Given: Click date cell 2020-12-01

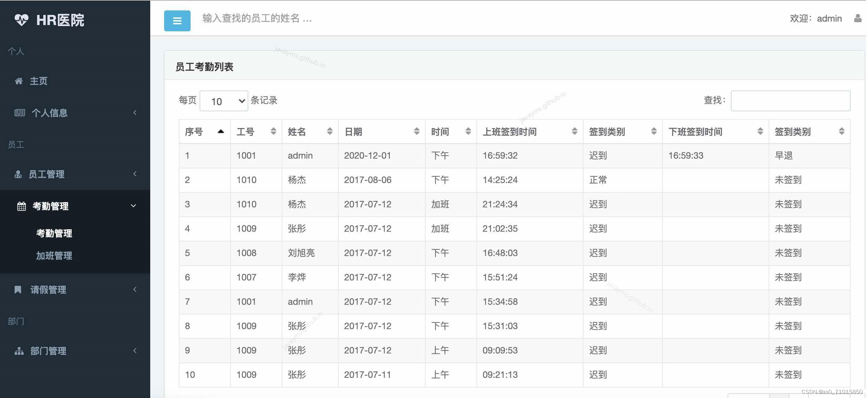Looking at the screenshot, I should [367, 156].
